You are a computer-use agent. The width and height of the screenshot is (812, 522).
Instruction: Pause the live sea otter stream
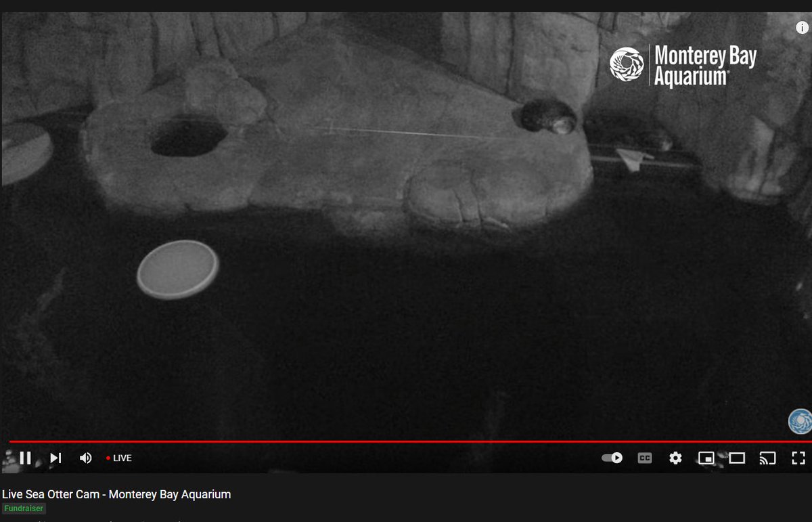point(25,458)
